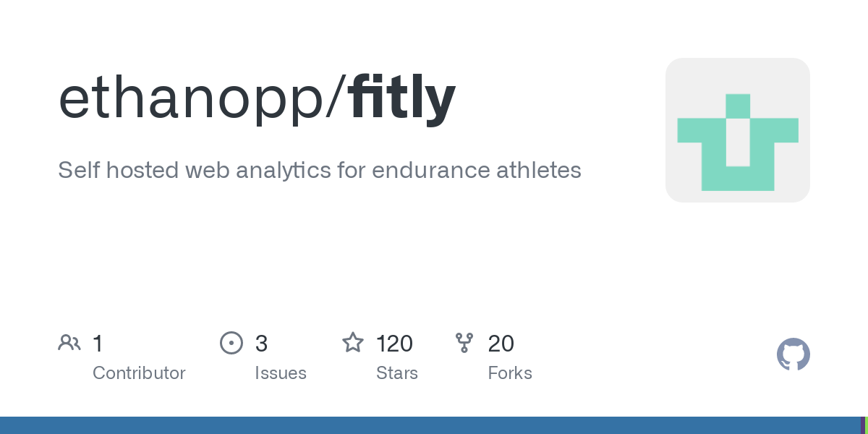Click the Issues circle-dot icon
This screenshot has width=868, height=434.
(x=231, y=343)
